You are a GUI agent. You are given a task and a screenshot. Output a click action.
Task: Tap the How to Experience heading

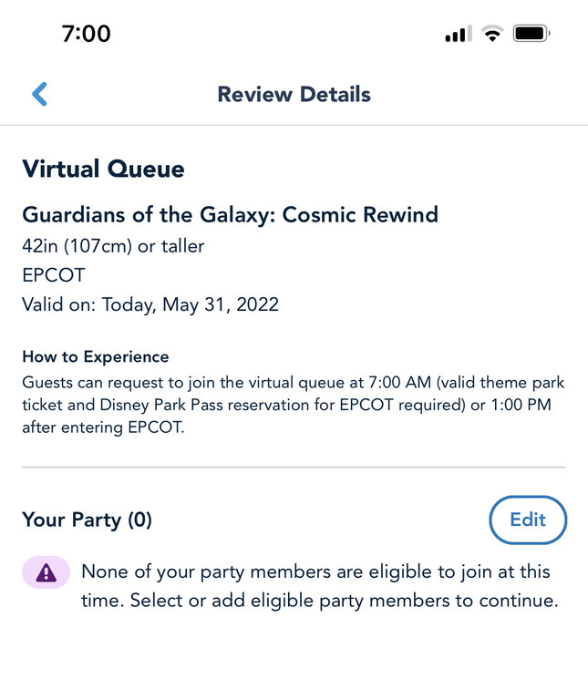pyautogui.click(x=96, y=356)
